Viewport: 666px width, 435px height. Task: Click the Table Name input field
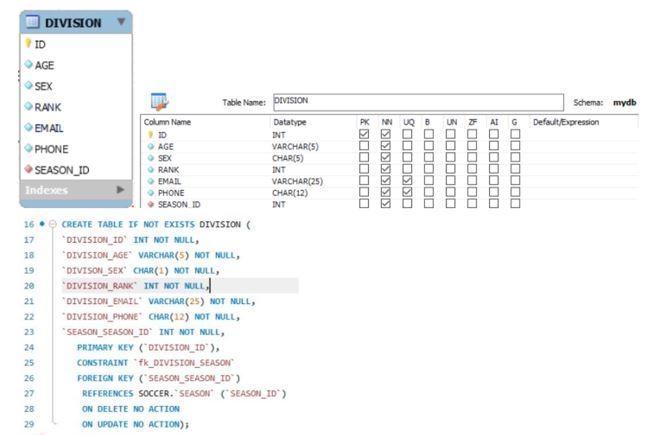point(418,102)
